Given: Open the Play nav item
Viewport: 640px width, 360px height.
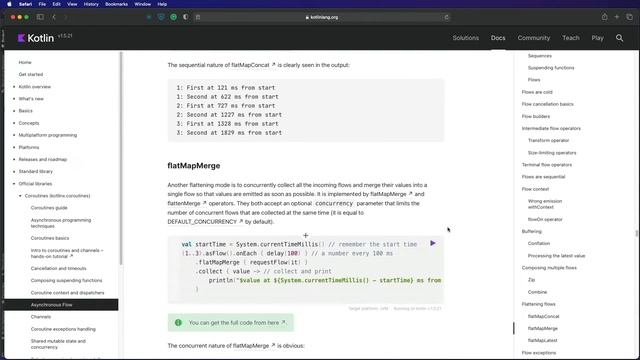Looking at the screenshot, I should point(597,38).
